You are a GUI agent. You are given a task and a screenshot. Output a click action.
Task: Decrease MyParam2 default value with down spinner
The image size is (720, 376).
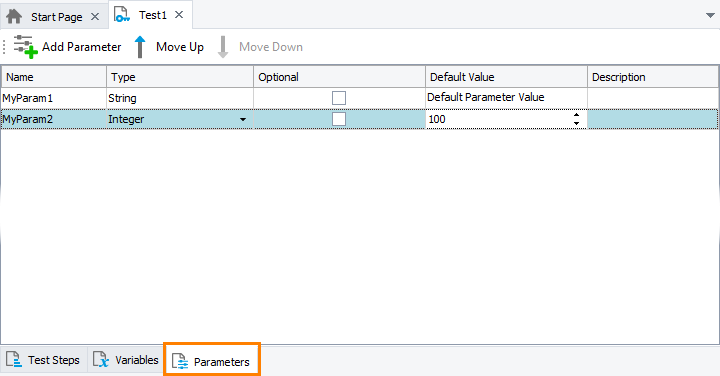[576, 123]
